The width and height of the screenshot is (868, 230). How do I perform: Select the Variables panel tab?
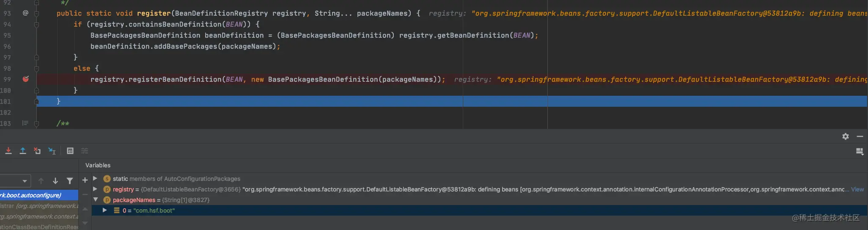coord(98,165)
